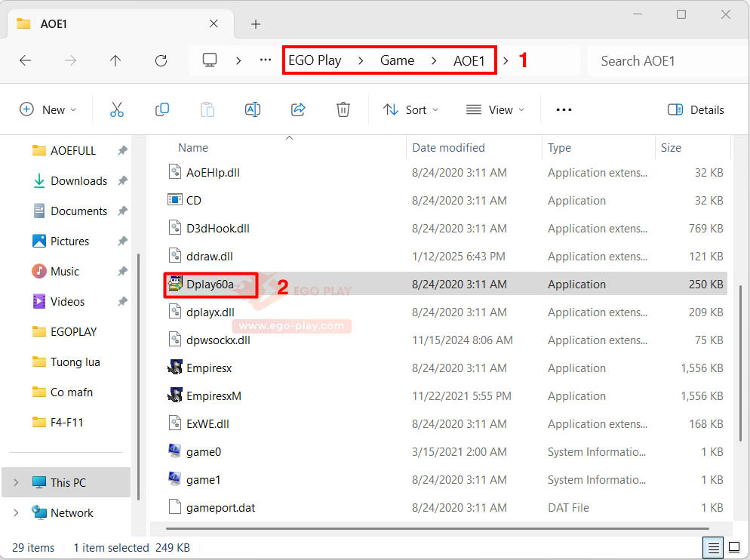750x560 pixels.
Task: Open the AOEFULL quick access folder
Action: tap(72, 150)
